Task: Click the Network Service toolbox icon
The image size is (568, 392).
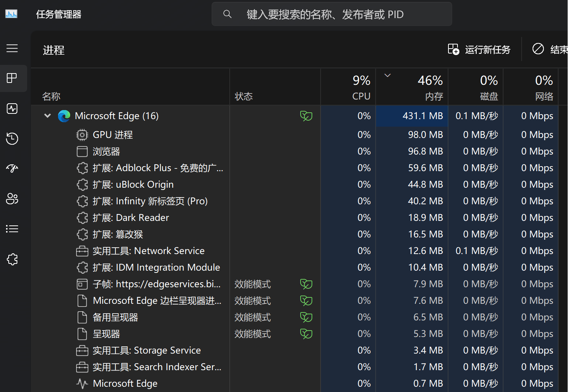Action: [82, 251]
